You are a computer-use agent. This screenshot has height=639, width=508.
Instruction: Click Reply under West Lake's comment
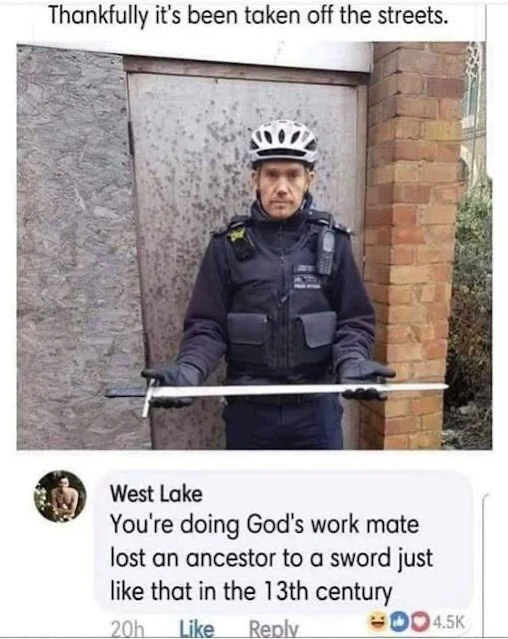(273, 629)
